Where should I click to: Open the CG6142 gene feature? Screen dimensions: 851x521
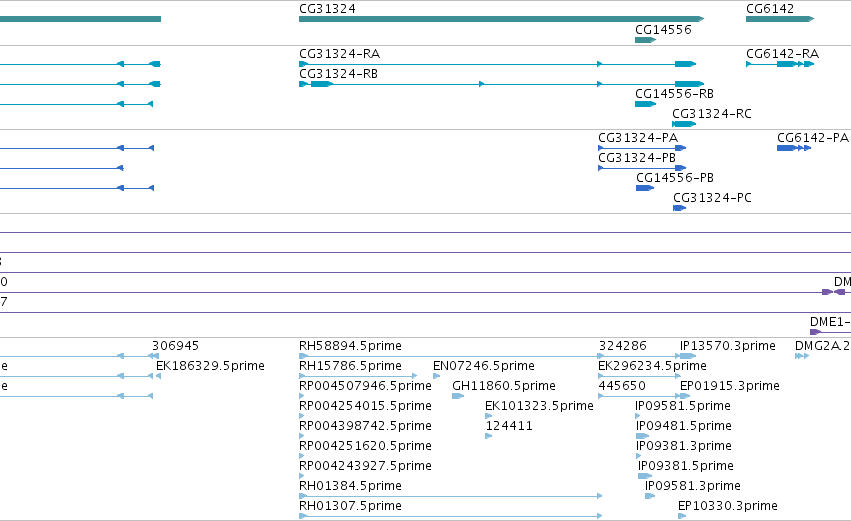(780, 19)
